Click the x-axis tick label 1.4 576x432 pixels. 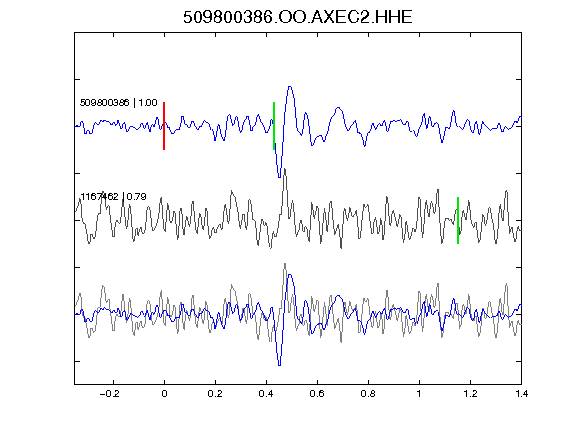pos(521,394)
